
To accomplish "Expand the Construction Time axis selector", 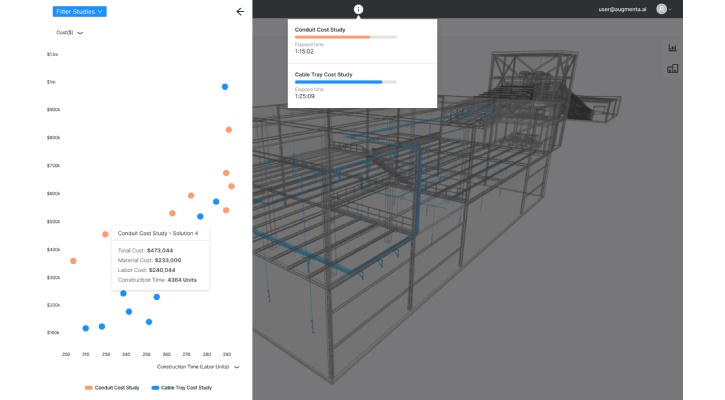I will 237,367.
